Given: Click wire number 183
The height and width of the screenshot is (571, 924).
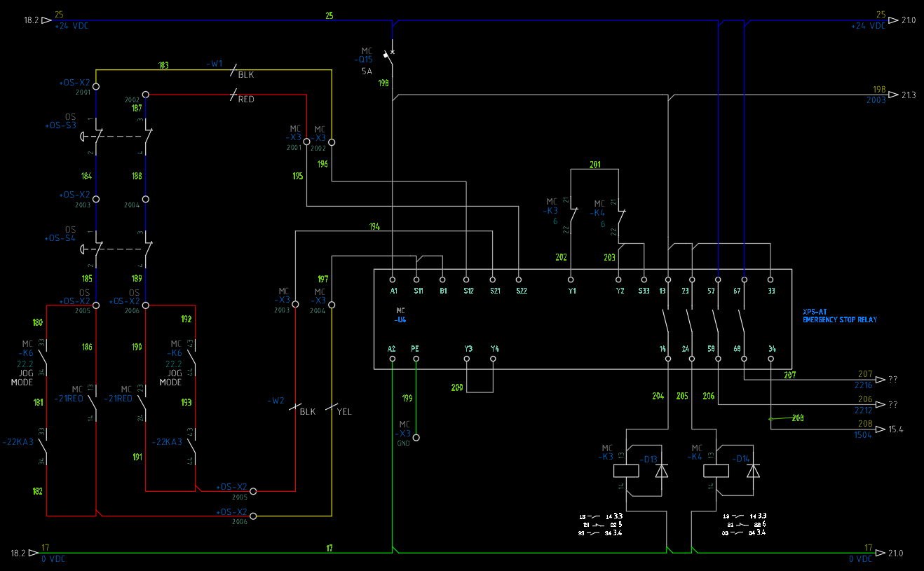Looking at the screenshot, I should point(163,65).
